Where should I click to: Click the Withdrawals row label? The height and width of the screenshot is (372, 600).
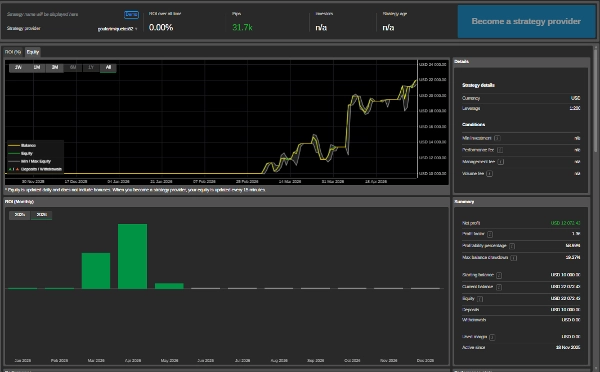tap(474, 320)
